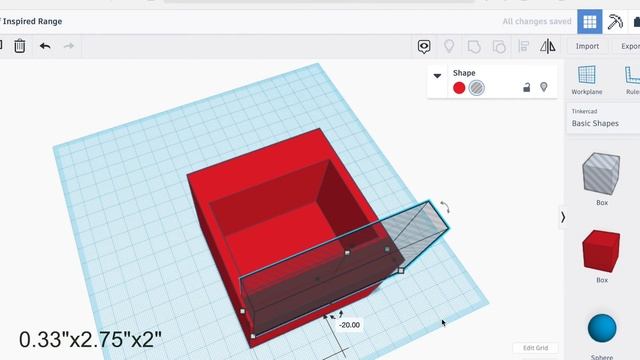Image resolution: width=640 pixels, height=360 pixels.
Task: Collapse the Shape inspector panel
Action: click(437, 76)
